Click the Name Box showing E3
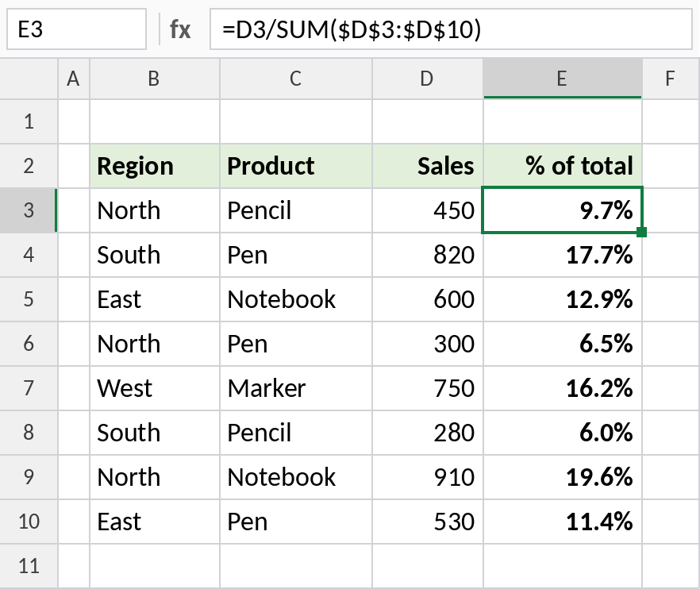Image resolution: width=700 pixels, height=589 pixels. [76, 29]
